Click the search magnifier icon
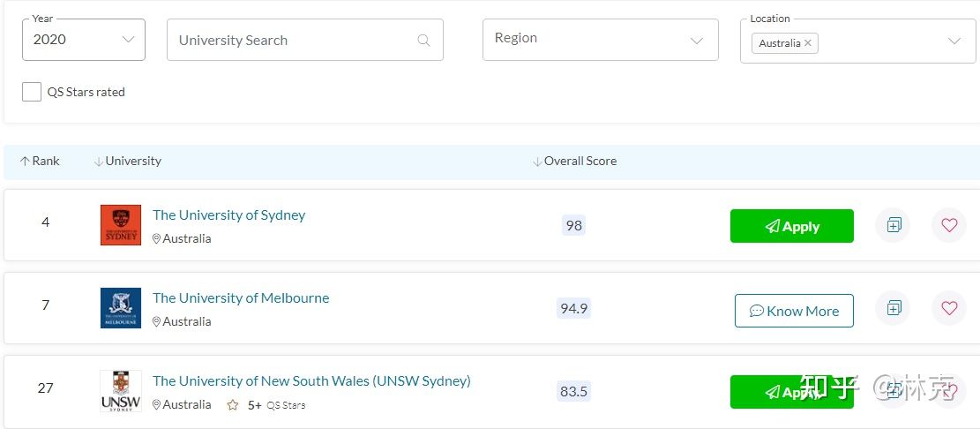The image size is (980, 429). click(x=423, y=41)
